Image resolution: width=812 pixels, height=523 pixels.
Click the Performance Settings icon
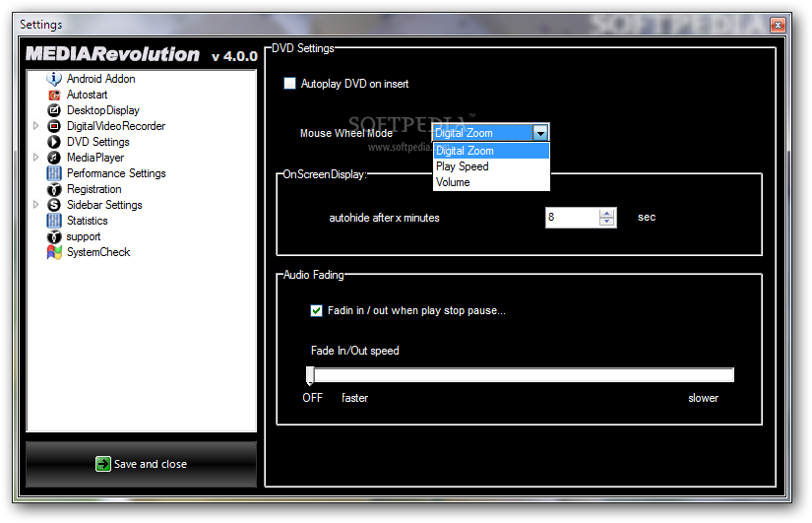pyautogui.click(x=54, y=173)
